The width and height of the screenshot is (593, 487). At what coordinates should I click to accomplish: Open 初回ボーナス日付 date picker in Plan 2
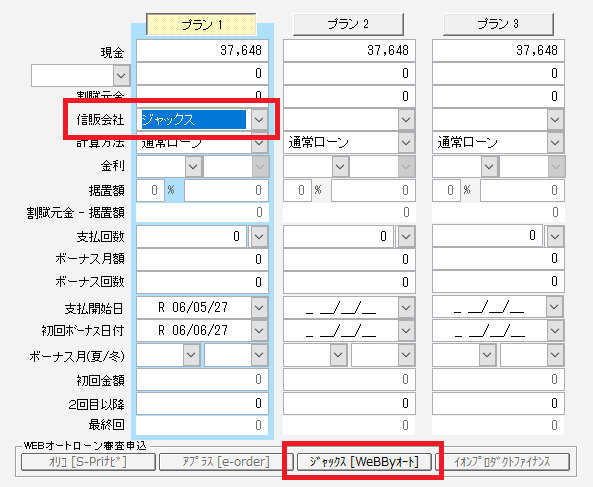[x=406, y=330]
